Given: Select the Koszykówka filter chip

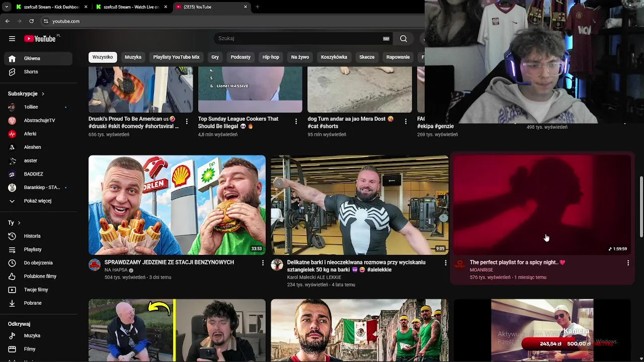Looking at the screenshot, I should 334,57.
